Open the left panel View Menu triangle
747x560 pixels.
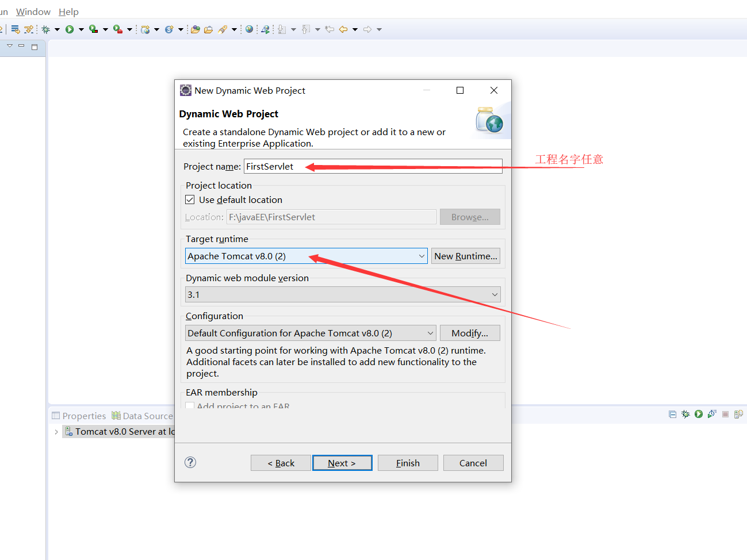pos(10,45)
